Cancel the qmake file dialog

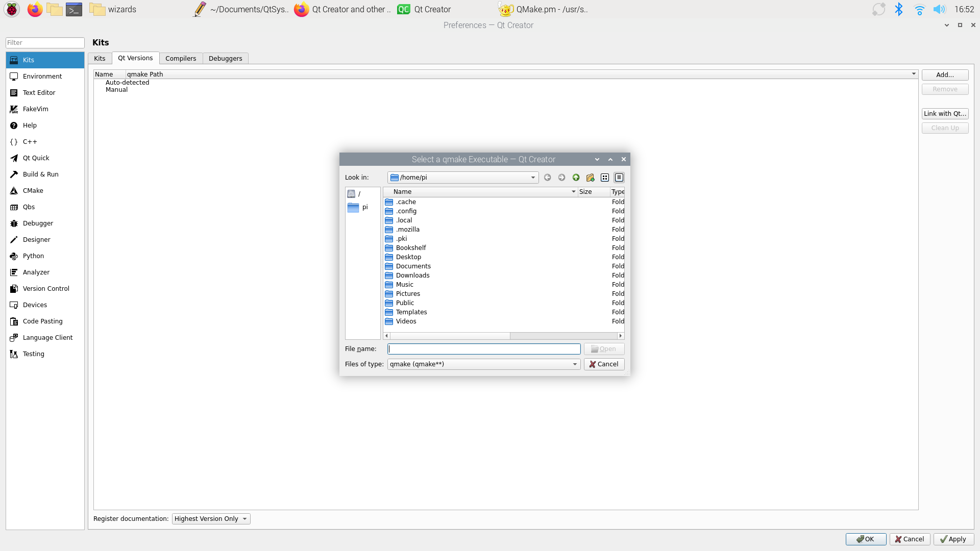tap(604, 364)
